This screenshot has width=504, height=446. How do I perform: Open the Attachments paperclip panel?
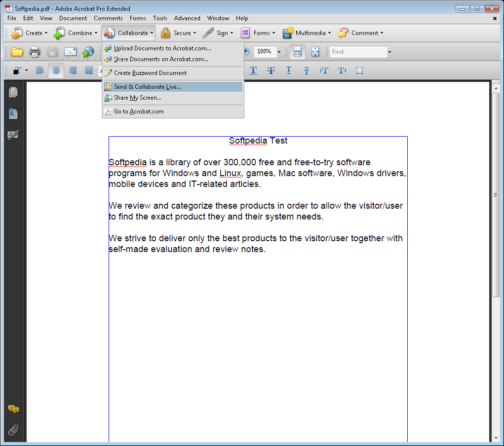pyautogui.click(x=13, y=430)
